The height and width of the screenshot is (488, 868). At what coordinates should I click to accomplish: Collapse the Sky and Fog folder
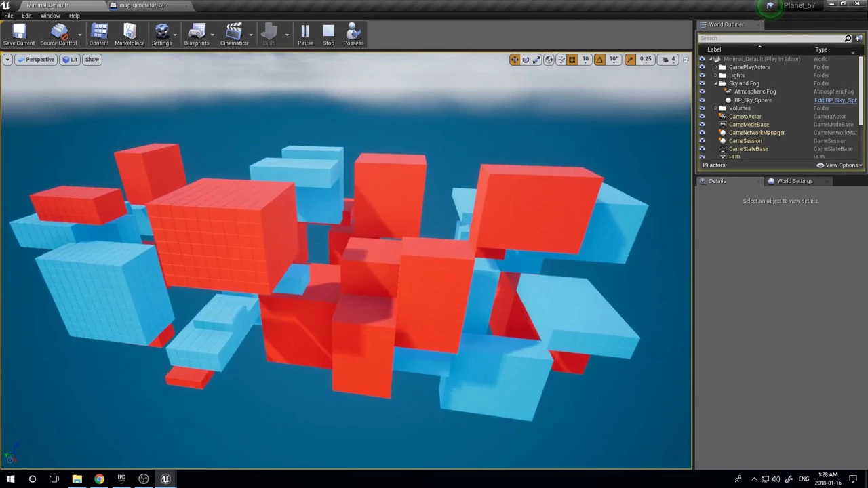click(x=715, y=83)
